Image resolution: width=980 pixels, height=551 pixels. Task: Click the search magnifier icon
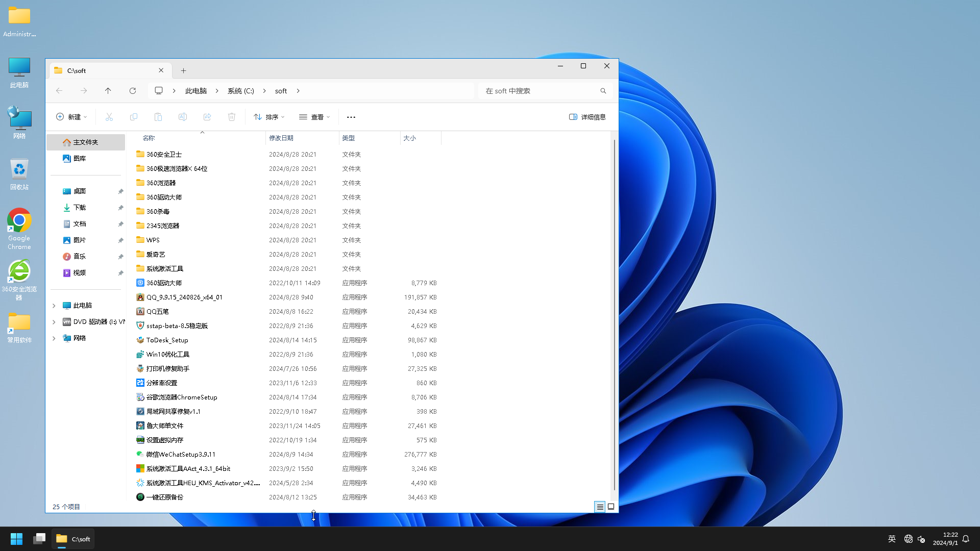pyautogui.click(x=603, y=91)
